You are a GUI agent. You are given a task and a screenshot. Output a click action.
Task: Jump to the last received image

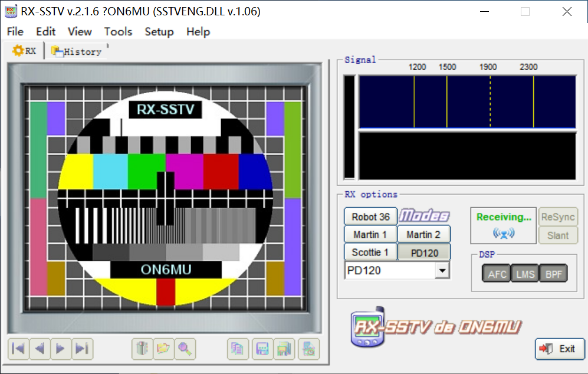coord(82,349)
